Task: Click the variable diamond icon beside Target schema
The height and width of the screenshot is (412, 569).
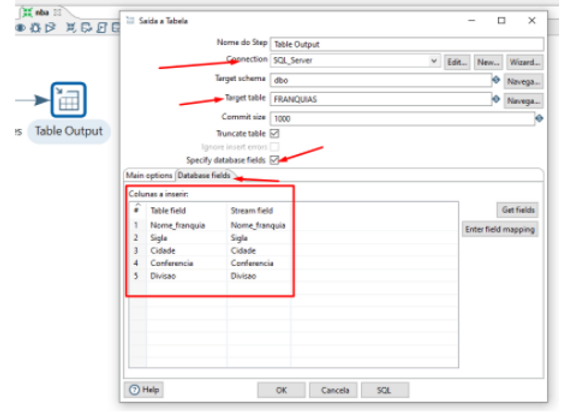Action: click(496, 79)
